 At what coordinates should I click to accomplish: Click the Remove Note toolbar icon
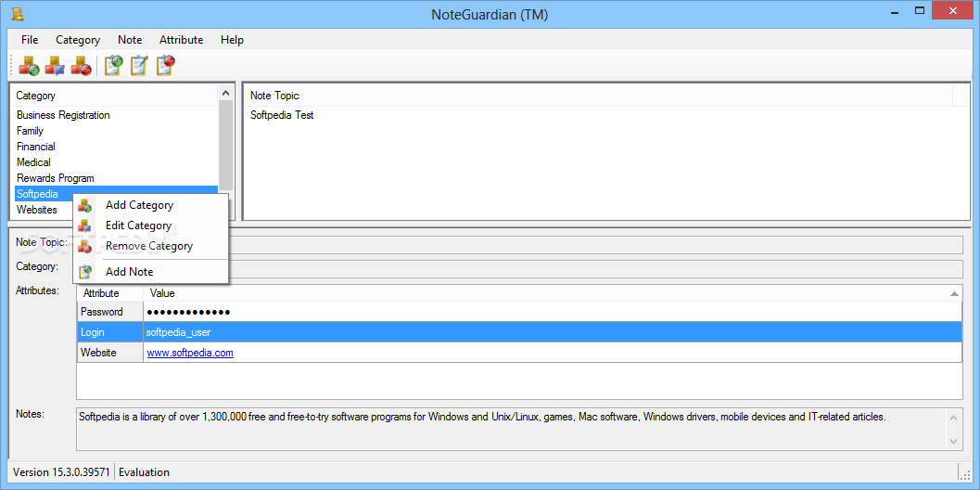(x=165, y=65)
